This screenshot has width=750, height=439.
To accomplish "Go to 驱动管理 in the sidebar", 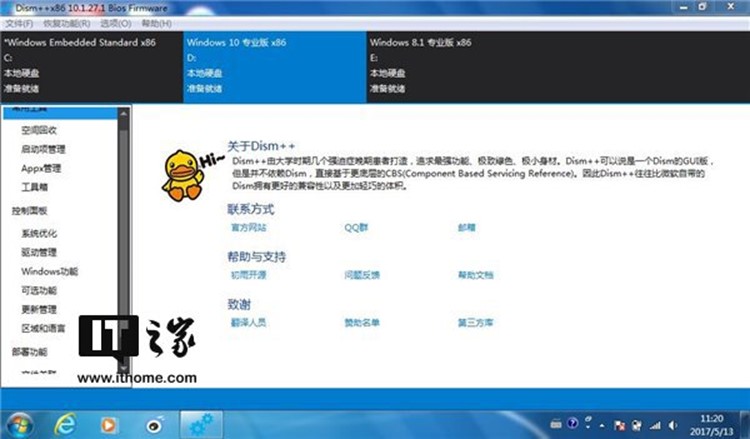I will tap(39, 252).
